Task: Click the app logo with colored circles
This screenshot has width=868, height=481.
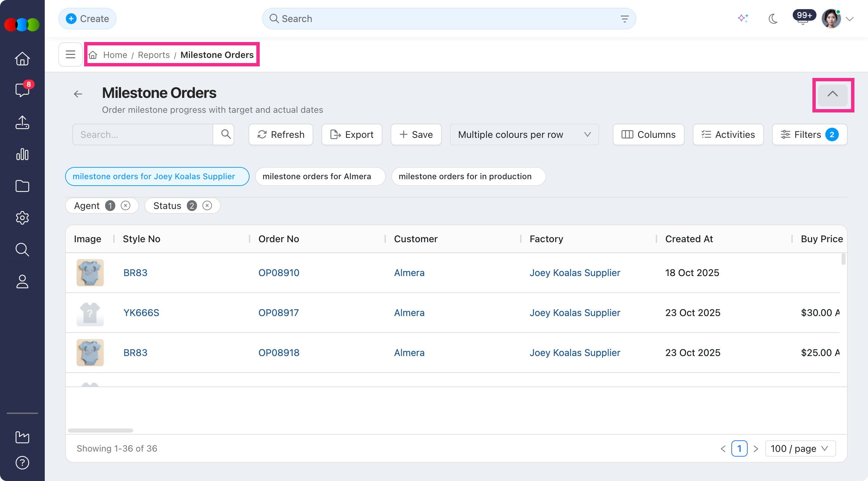Action: point(22,24)
